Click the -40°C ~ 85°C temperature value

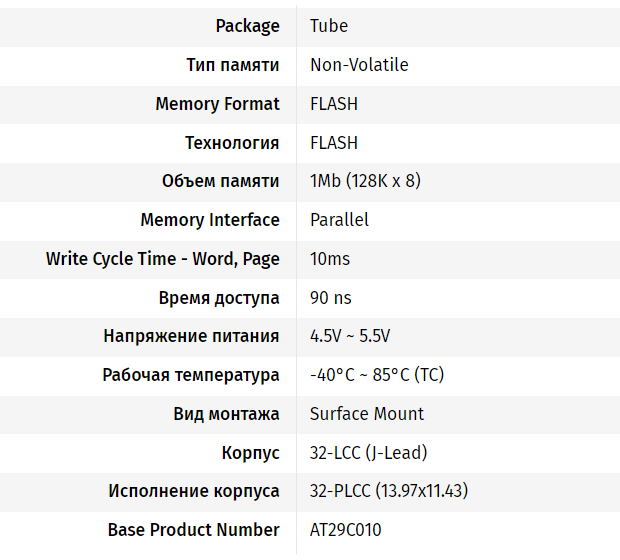(377, 375)
